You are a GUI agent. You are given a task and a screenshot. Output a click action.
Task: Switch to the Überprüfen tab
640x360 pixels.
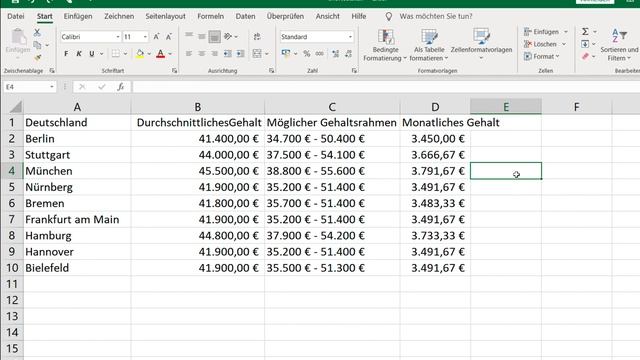[285, 16]
